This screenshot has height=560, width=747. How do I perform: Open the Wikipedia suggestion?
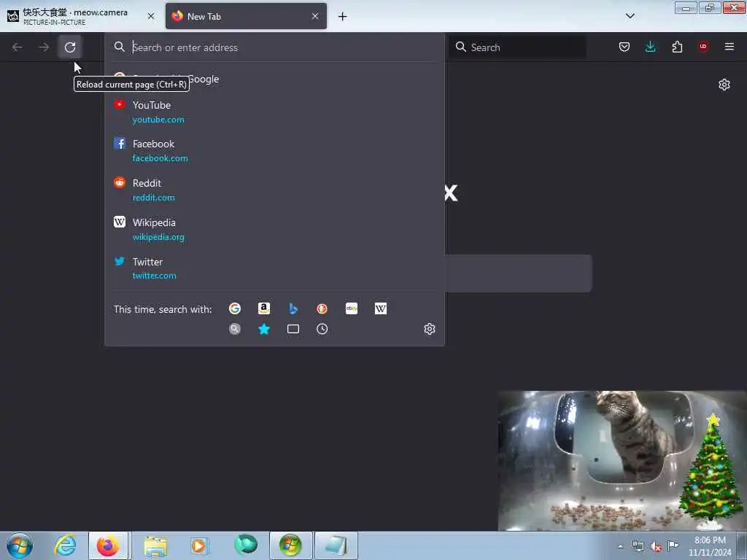click(274, 230)
